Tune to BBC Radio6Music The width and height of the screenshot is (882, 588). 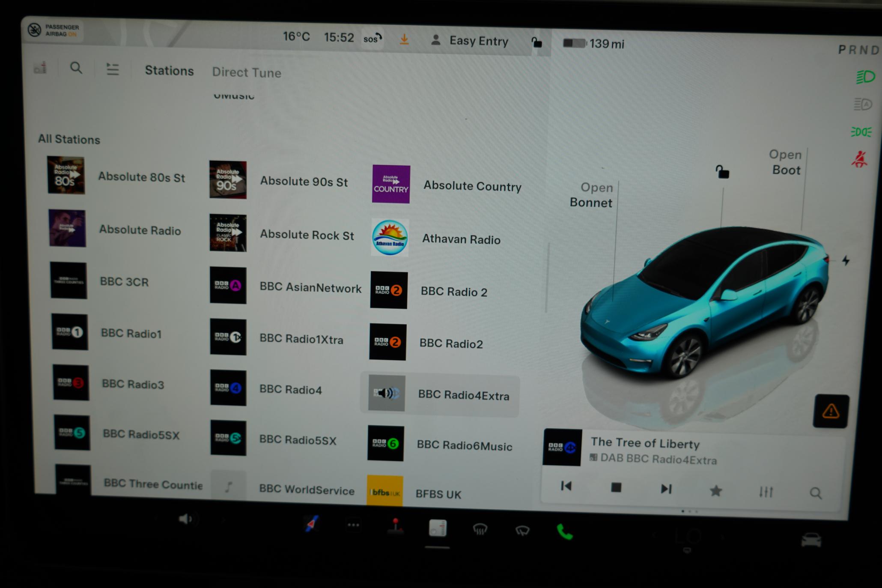point(440,444)
